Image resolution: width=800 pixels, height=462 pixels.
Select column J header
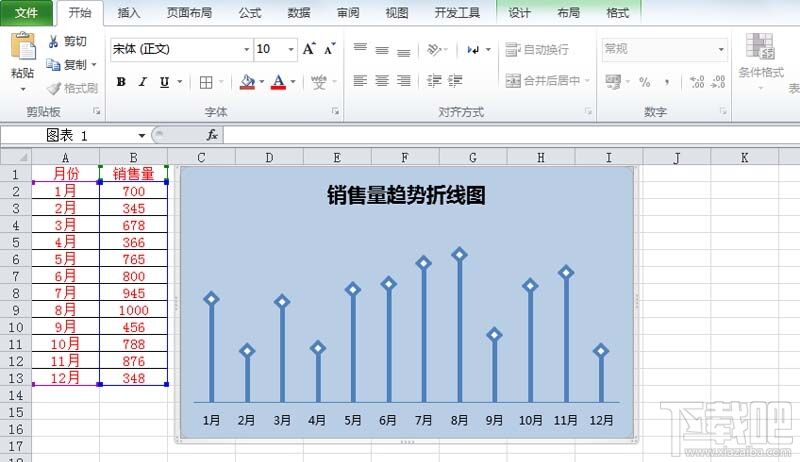pyautogui.click(x=677, y=157)
